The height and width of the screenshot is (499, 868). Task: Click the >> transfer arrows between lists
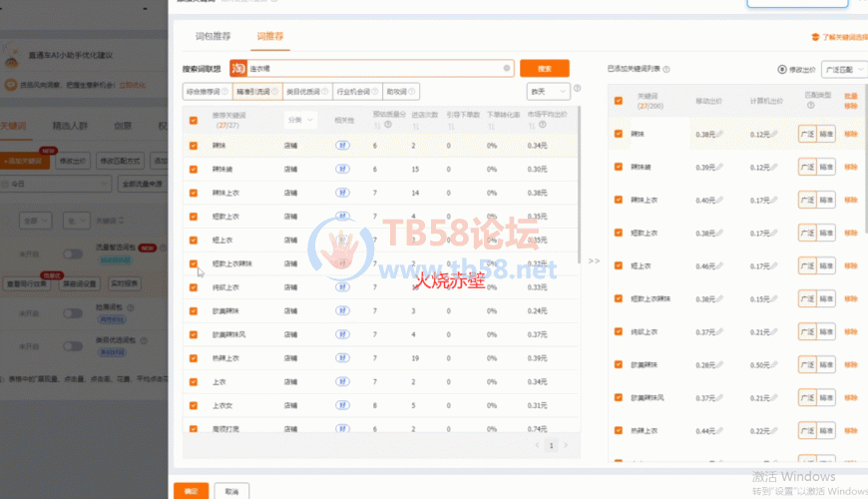tap(594, 260)
